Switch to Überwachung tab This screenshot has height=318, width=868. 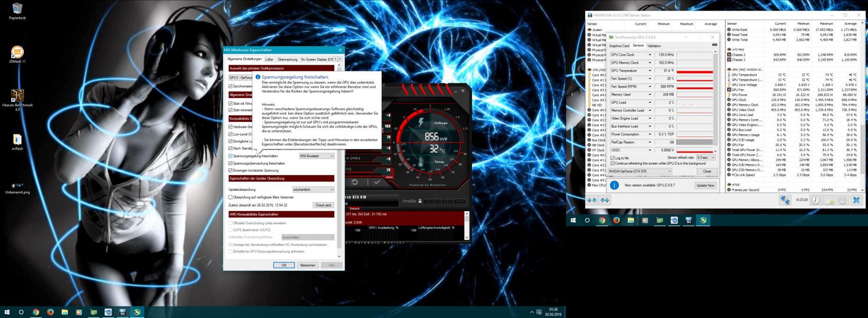click(x=287, y=59)
